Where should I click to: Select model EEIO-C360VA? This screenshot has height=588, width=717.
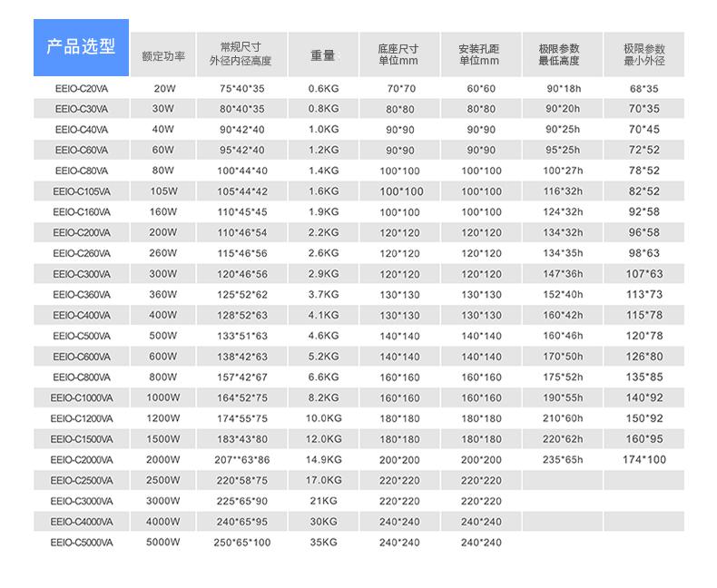[x=82, y=295]
